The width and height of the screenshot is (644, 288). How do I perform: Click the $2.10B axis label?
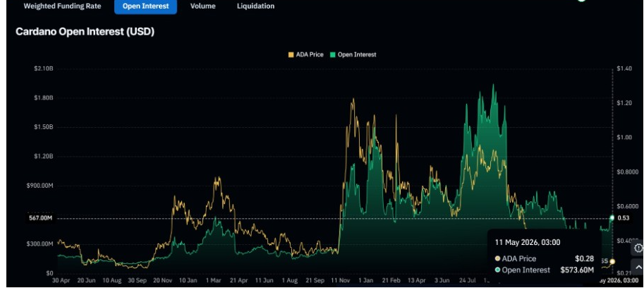(x=44, y=68)
